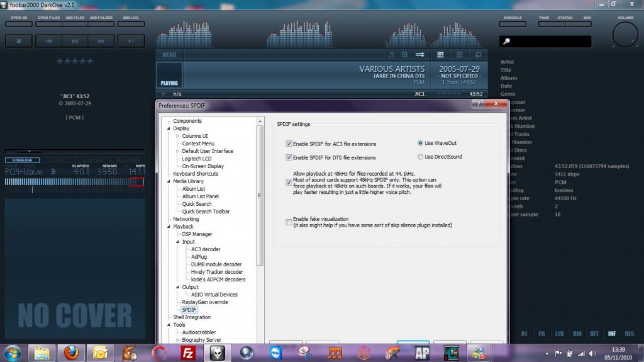Toggle the CONSOLE button
644x362 pixels.
click(x=513, y=24)
